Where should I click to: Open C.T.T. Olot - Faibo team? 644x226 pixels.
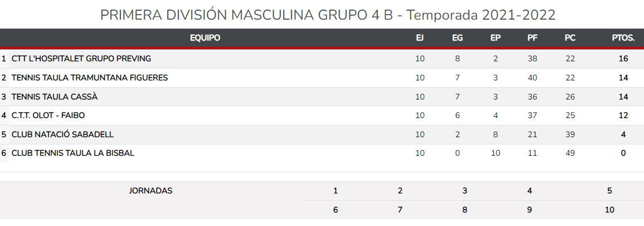tap(48, 115)
